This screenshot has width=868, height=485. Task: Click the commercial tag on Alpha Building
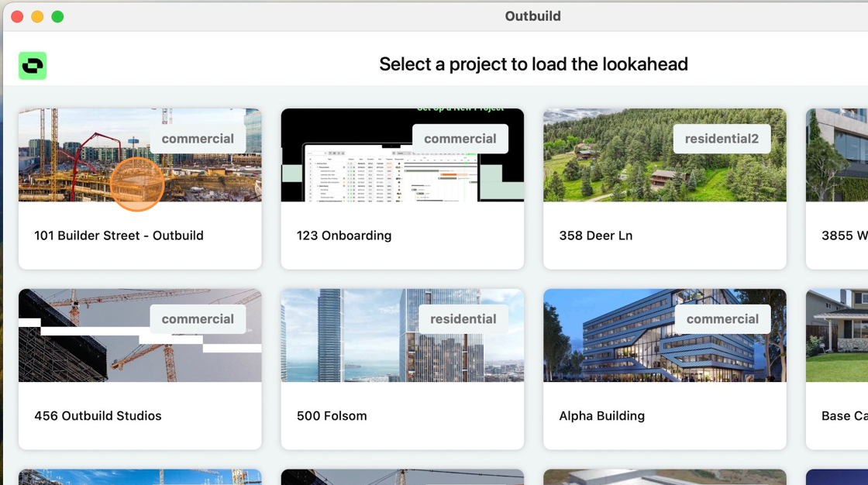[x=722, y=319]
